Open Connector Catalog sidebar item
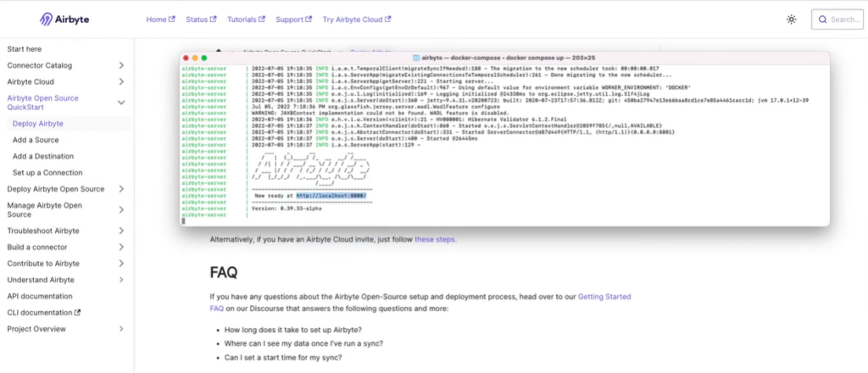 tap(39, 65)
